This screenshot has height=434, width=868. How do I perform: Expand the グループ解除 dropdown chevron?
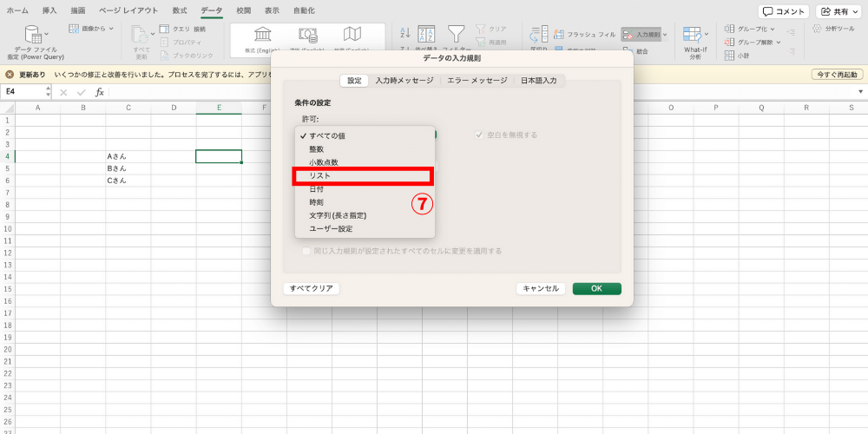click(x=779, y=42)
